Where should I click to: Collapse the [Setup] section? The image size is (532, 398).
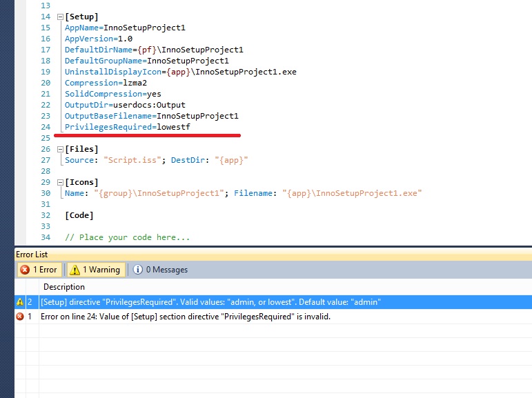[x=61, y=17]
